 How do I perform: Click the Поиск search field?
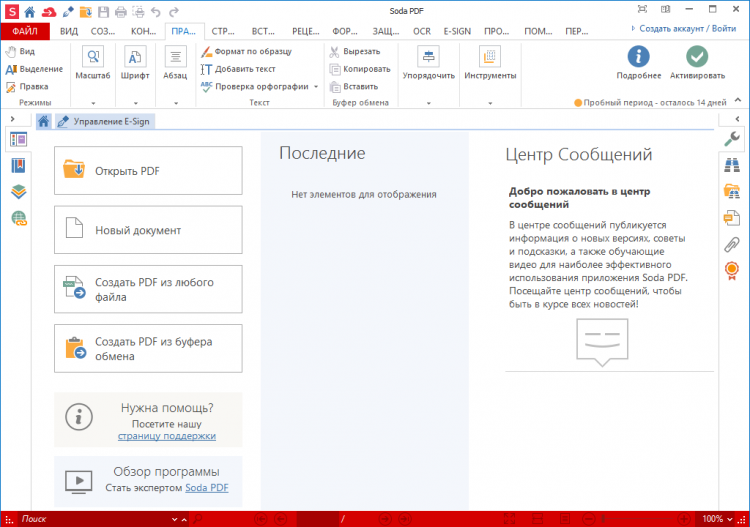tap(93, 519)
